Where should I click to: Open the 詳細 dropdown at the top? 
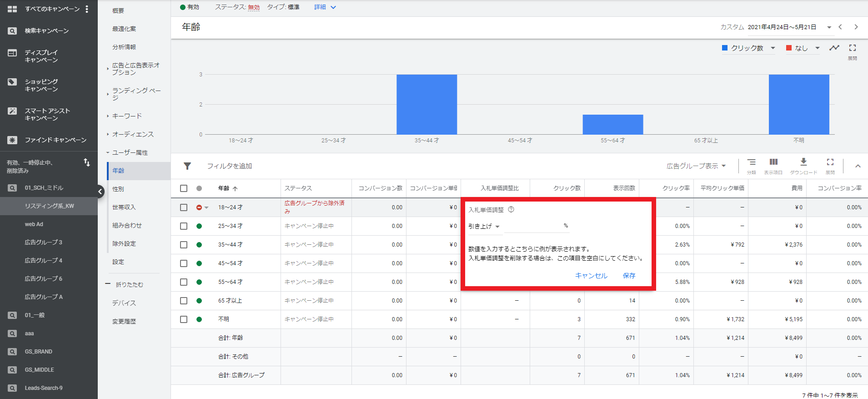click(x=325, y=7)
